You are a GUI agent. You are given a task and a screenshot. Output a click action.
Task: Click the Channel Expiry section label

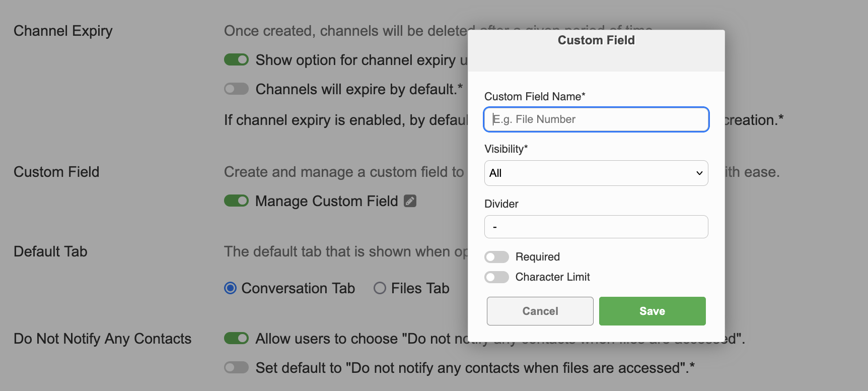(63, 31)
